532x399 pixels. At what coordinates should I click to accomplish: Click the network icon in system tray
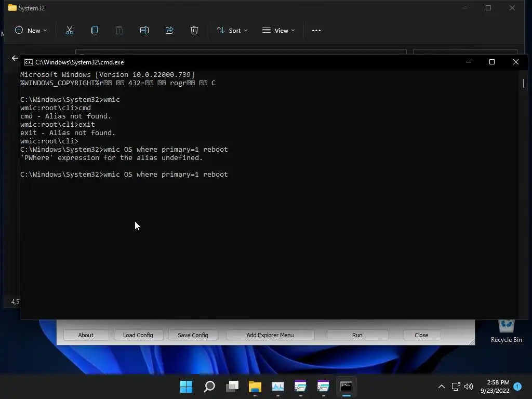[x=456, y=387]
